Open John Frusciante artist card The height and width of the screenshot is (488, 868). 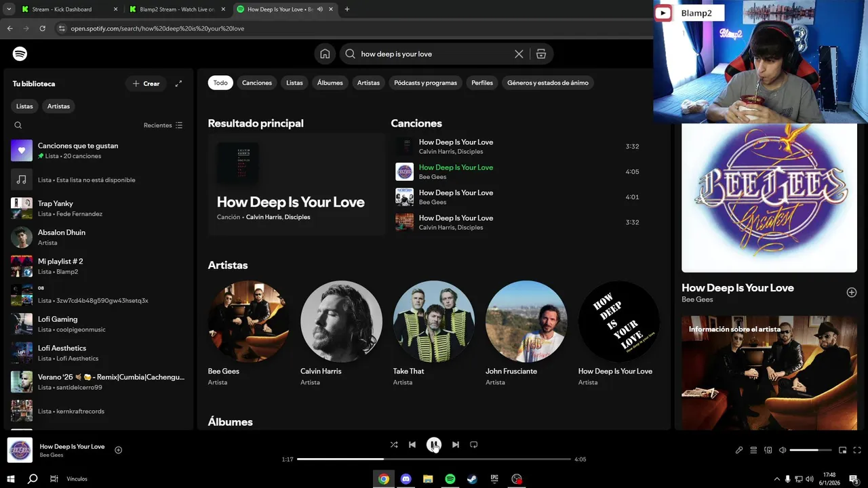526,333
